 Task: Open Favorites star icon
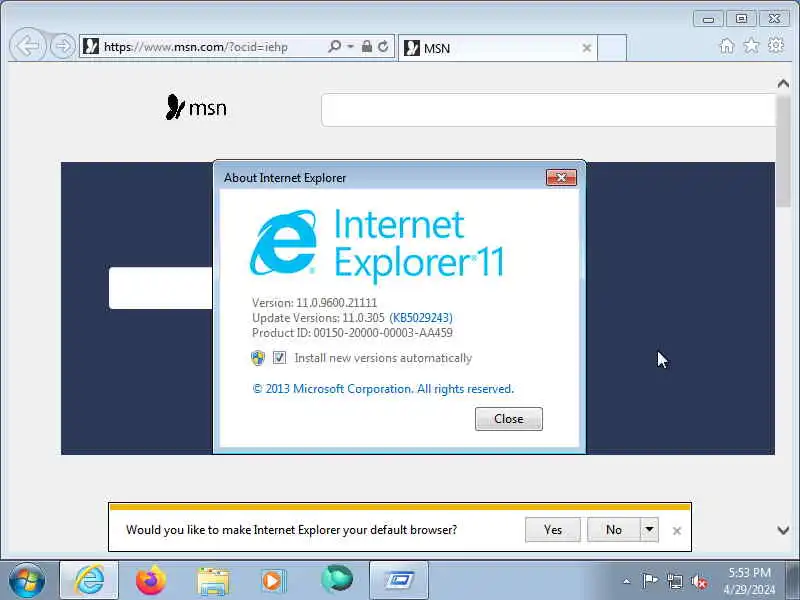tap(751, 46)
